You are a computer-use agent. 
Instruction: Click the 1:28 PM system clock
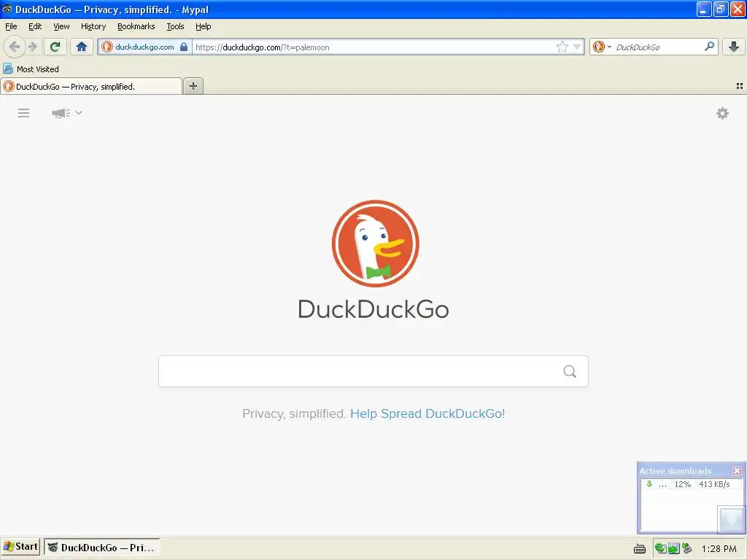[719, 548]
